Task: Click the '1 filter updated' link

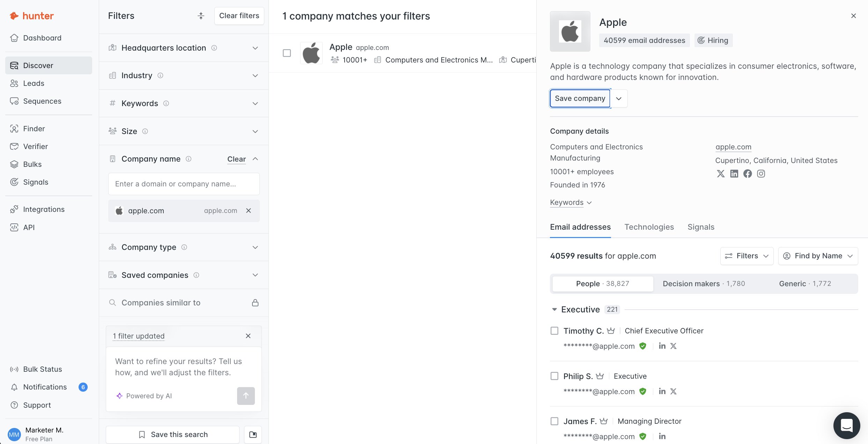Action: 139,336
